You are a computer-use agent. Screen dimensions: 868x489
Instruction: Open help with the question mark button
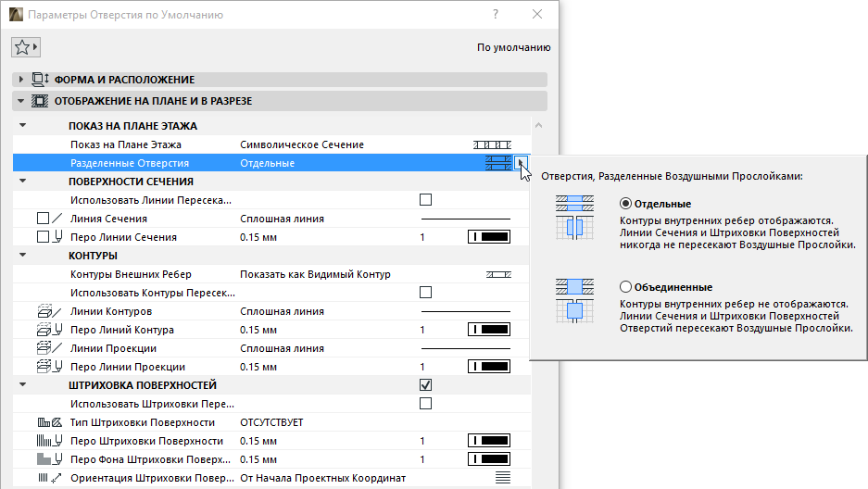coord(496,15)
